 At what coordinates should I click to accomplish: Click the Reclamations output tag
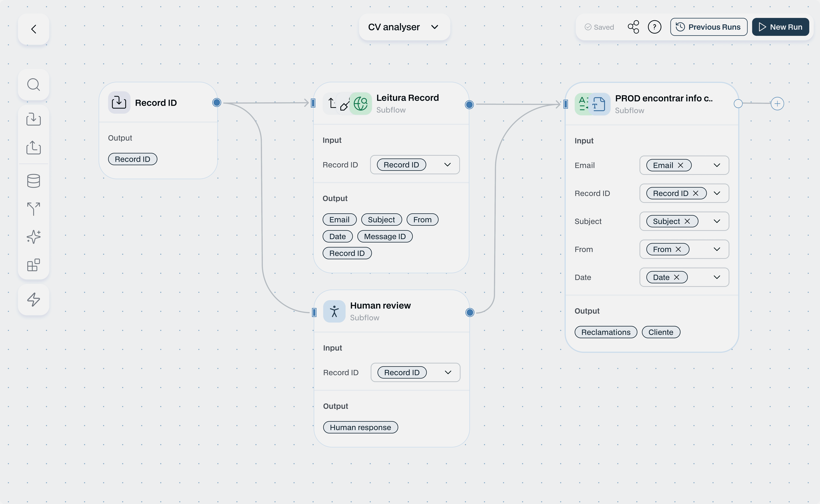click(606, 332)
